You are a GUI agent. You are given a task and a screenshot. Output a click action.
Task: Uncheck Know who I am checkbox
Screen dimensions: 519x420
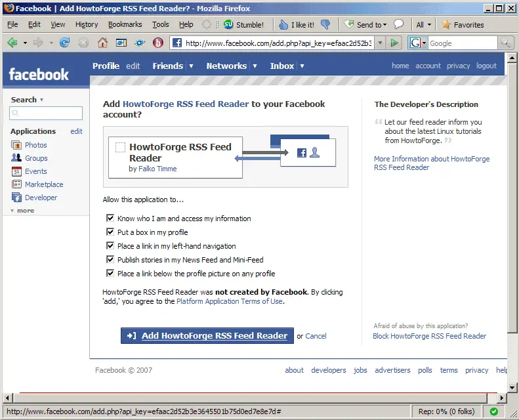110,218
